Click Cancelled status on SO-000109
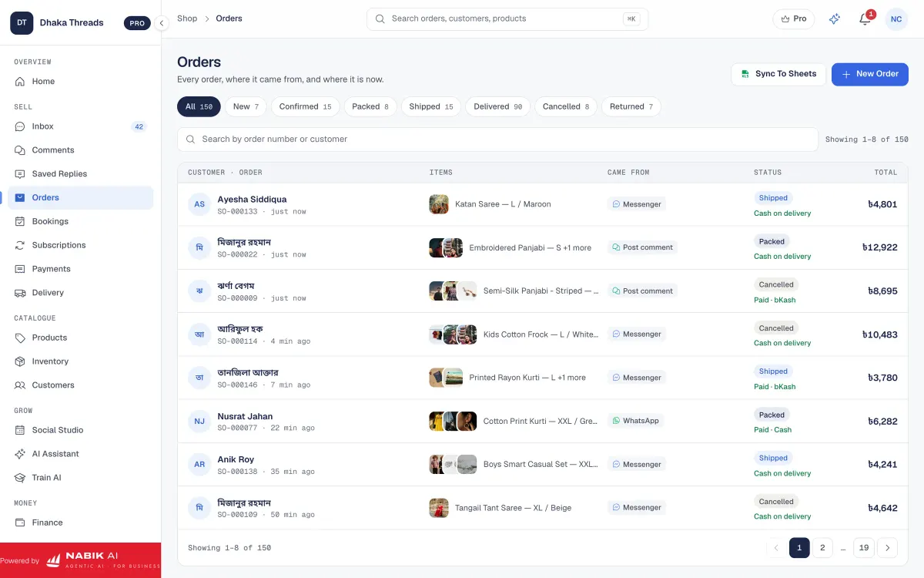The width and height of the screenshot is (924, 578). tap(776, 502)
